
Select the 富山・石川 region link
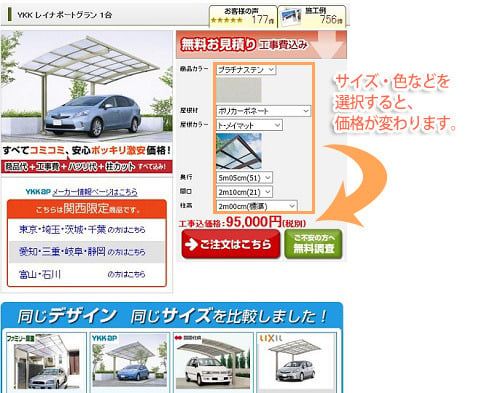82,274
